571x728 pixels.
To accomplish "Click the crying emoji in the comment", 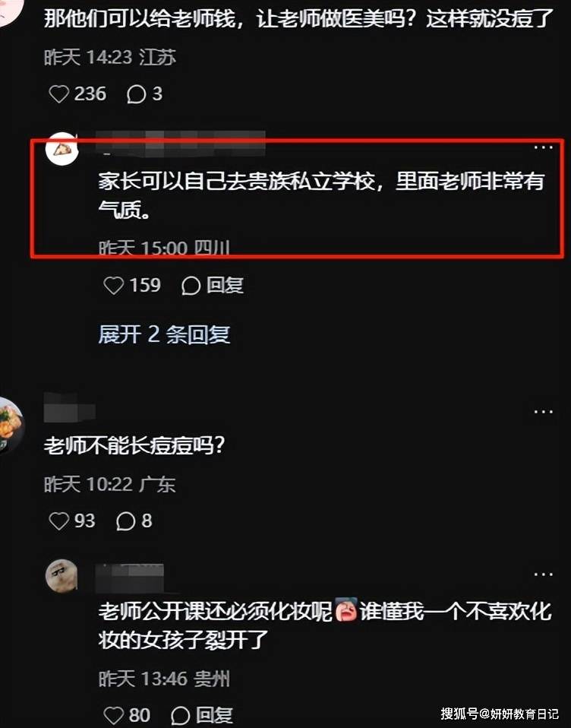I will click(346, 609).
